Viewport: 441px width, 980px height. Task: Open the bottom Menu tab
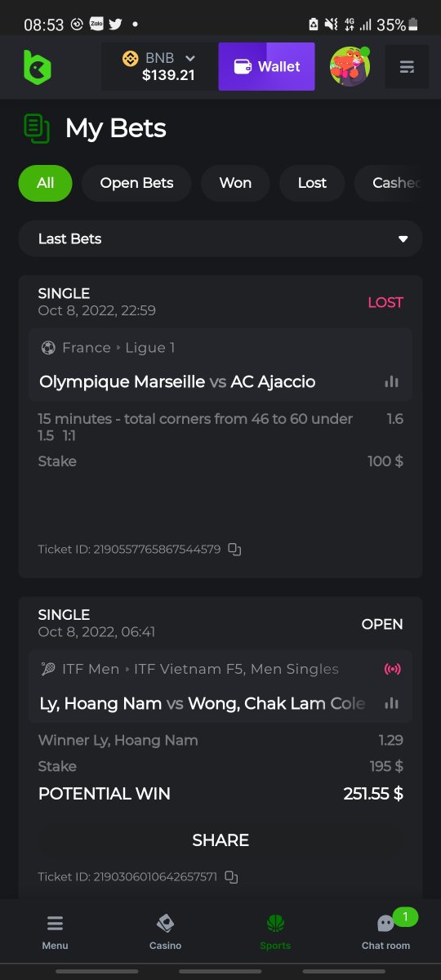click(55, 932)
